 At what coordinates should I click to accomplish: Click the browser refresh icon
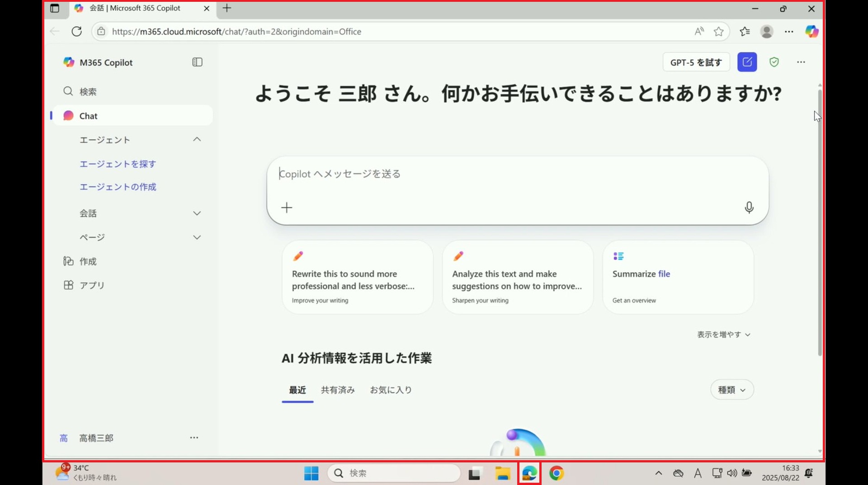(77, 31)
